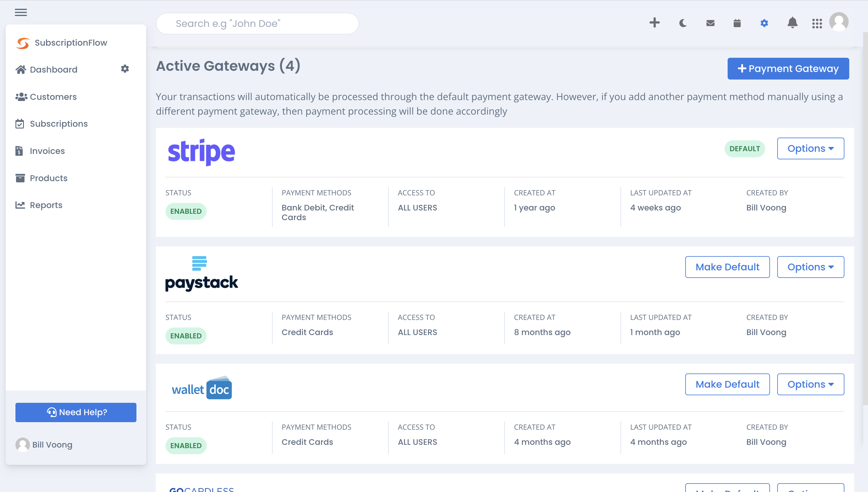
Task: Click the page vertical scrollbar
Action: 865,218
